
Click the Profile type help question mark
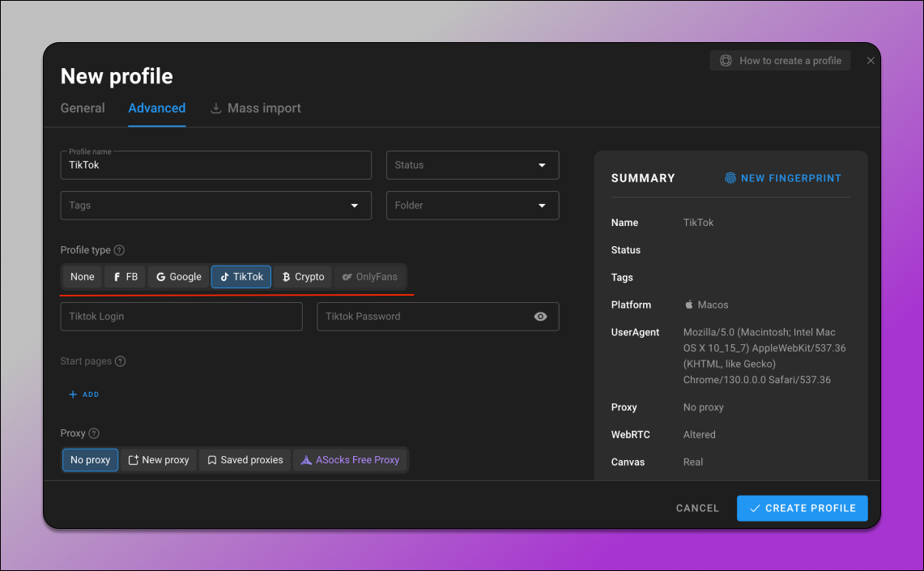[x=119, y=249]
